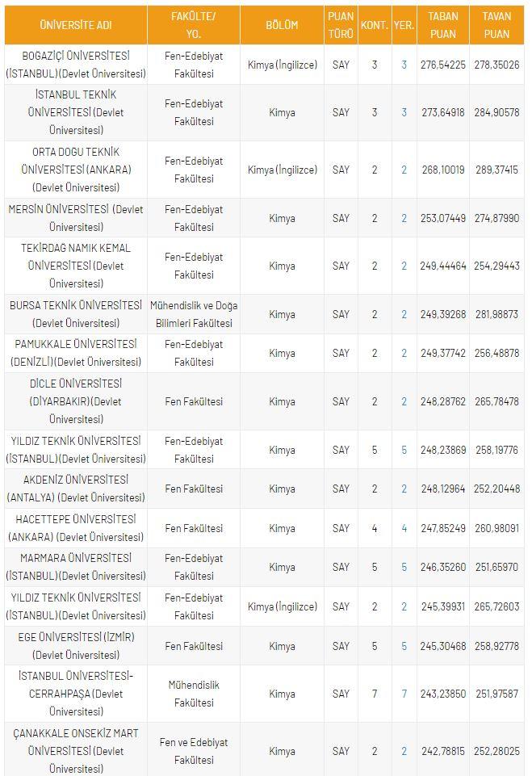Click the taban puan value 248,12964
This screenshot has height=776, width=532.
click(443, 489)
